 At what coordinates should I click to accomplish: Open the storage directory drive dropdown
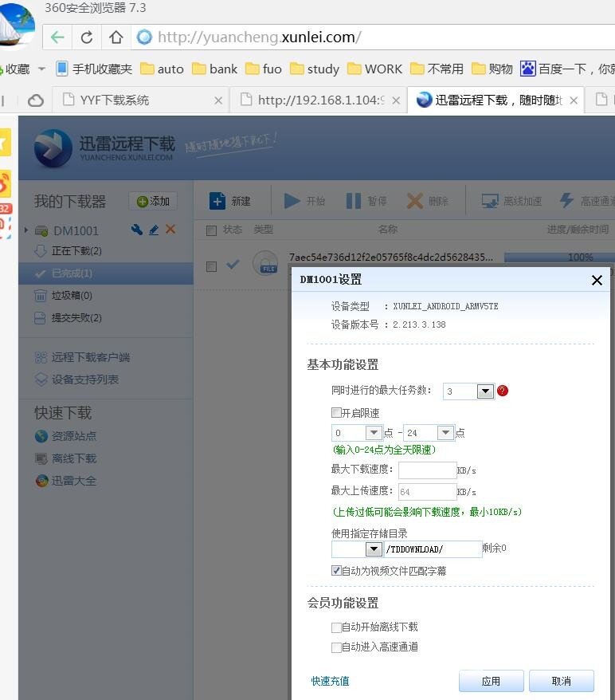tap(374, 549)
